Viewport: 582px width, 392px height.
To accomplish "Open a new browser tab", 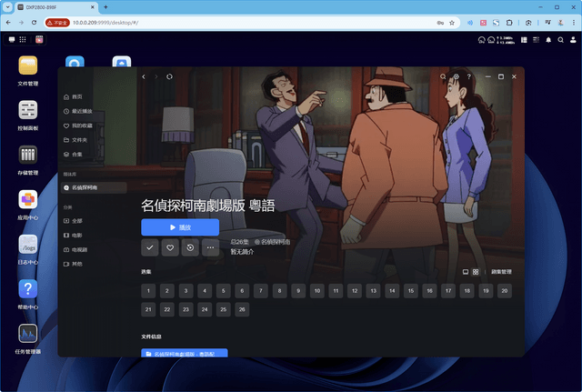I will click(x=105, y=7).
